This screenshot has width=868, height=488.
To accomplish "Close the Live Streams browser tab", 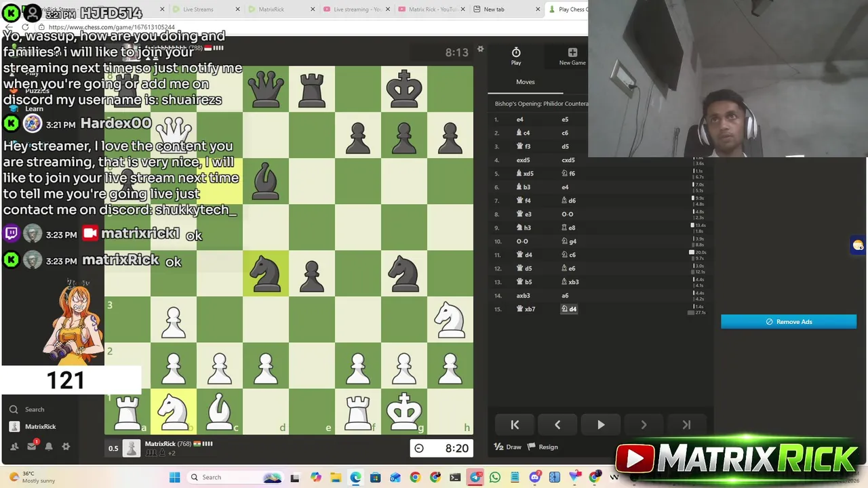I will tap(238, 9).
